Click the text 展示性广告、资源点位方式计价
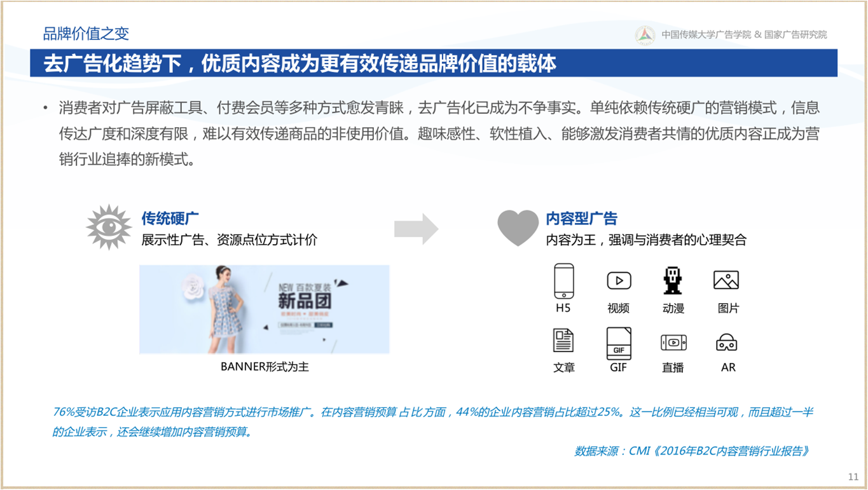The height and width of the screenshot is (490, 868). [x=229, y=240]
